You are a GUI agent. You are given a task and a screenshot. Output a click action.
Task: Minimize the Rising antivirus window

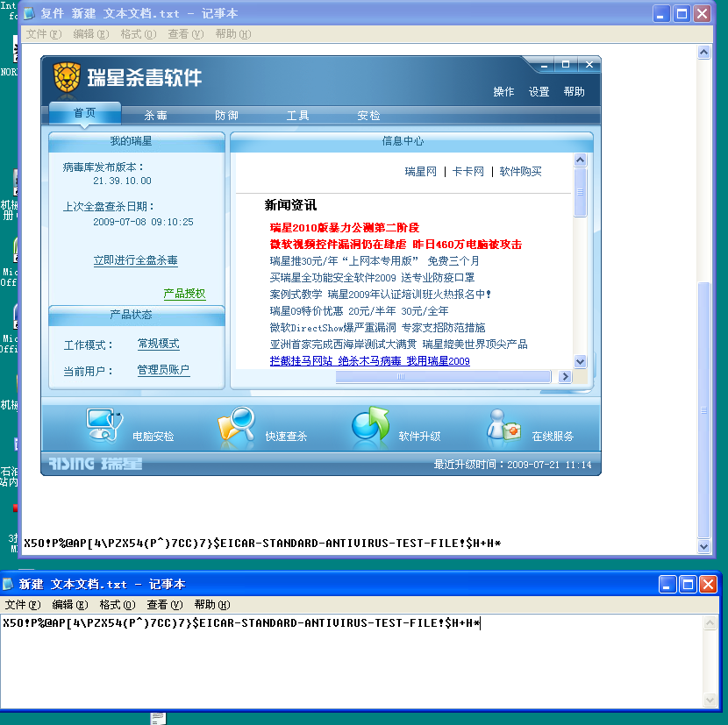(544, 65)
